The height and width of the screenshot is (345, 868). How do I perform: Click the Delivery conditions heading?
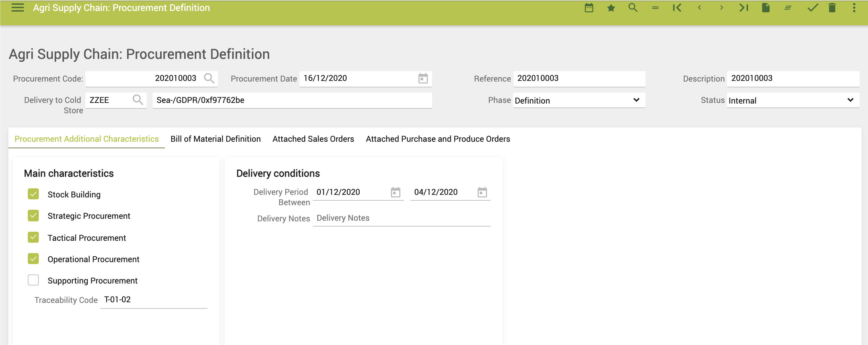[278, 173]
